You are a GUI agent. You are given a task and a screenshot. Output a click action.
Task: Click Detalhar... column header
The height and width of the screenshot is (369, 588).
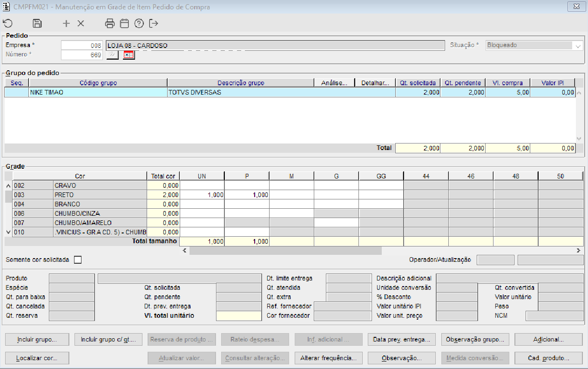pos(375,83)
